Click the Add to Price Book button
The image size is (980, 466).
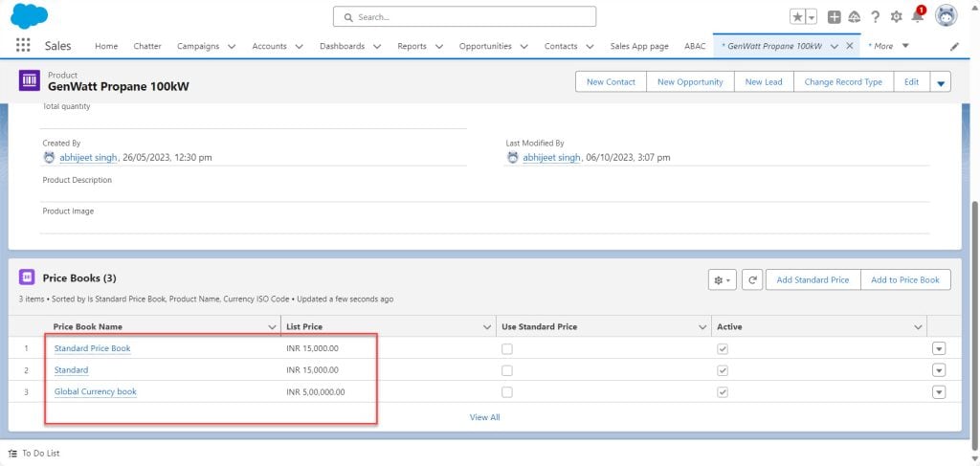click(x=904, y=280)
